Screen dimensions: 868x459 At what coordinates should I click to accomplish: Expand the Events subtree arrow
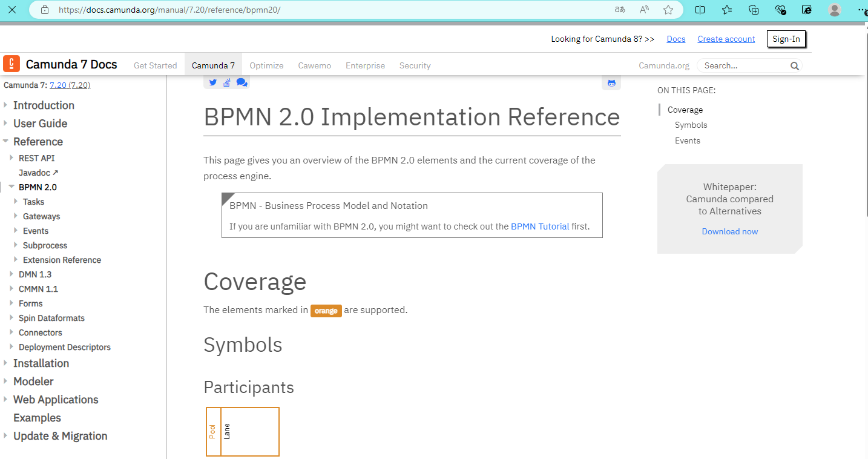click(16, 231)
